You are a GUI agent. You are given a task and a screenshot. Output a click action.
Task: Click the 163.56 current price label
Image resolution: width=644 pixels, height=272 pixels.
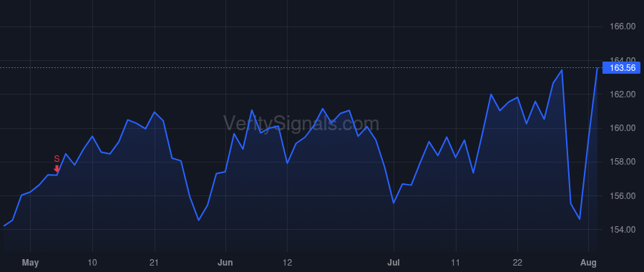[x=621, y=68]
